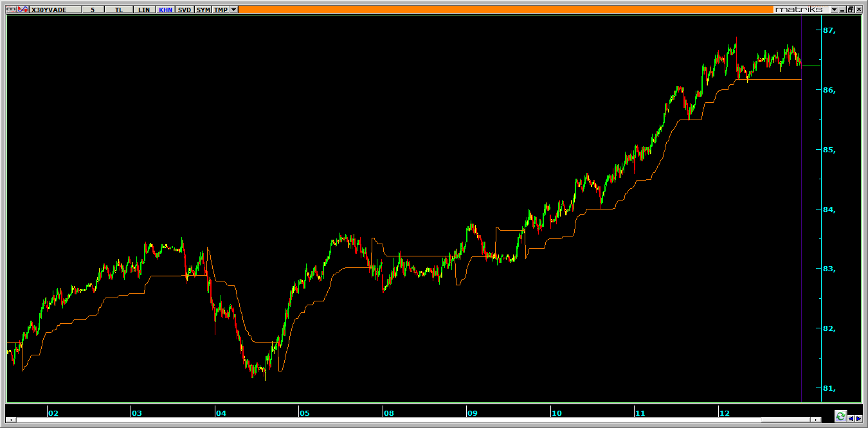Viewport: 868px width, 428px height.
Task: Click the chart type icon at far left of toolbar
Action: coord(11,10)
